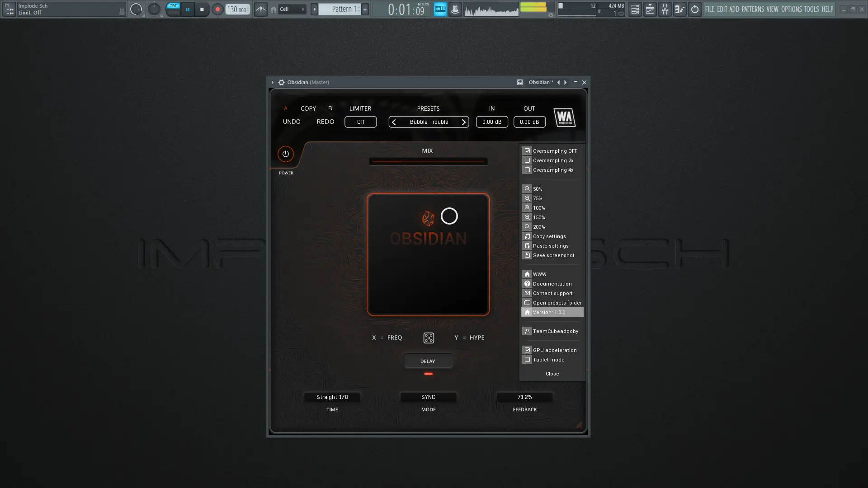
Task: Click the UNDO button
Action: 292,122
